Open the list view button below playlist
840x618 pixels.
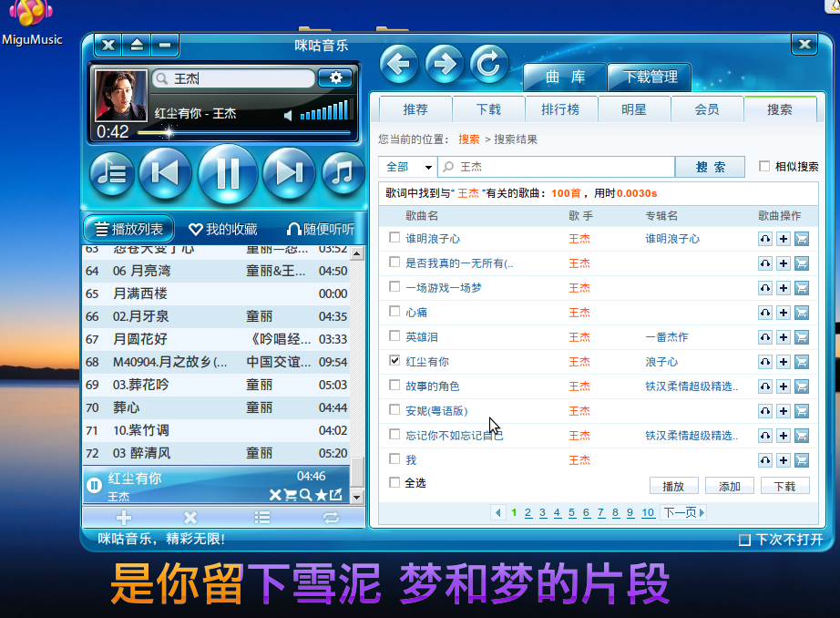click(262, 518)
